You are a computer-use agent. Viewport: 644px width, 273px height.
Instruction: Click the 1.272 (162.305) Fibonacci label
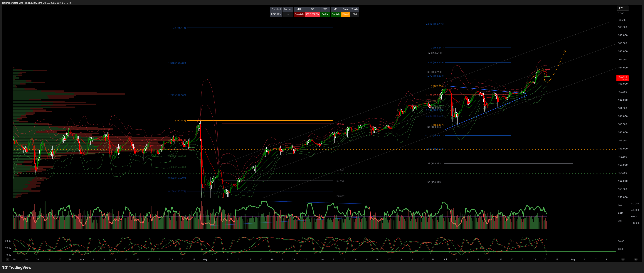click(177, 95)
